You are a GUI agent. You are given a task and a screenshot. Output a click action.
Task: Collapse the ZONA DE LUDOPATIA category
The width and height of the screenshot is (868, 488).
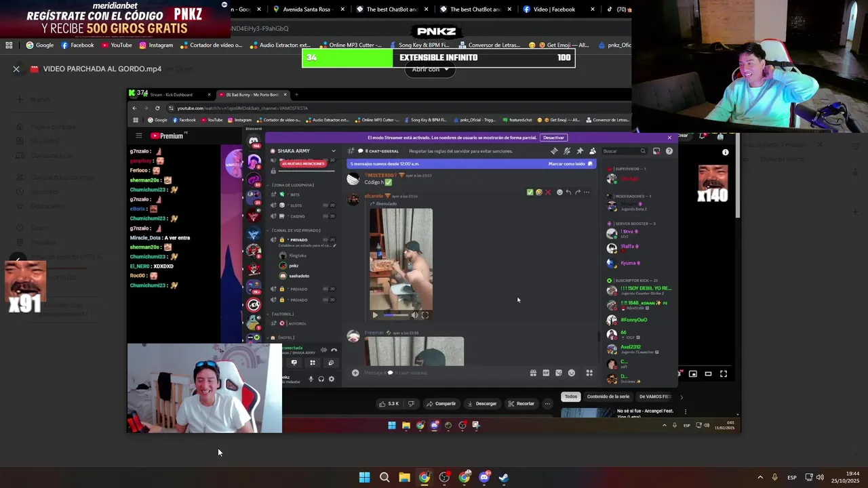292,185
